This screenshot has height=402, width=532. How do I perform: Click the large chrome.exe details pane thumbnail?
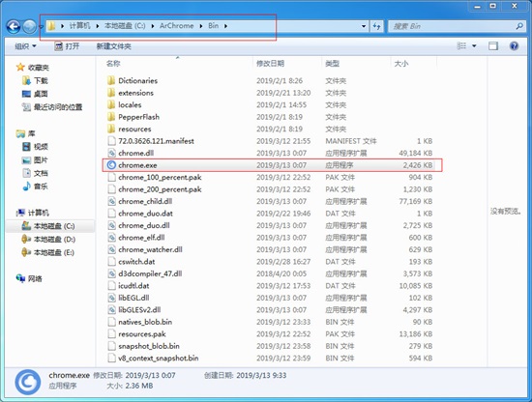(x=28, y=382)
